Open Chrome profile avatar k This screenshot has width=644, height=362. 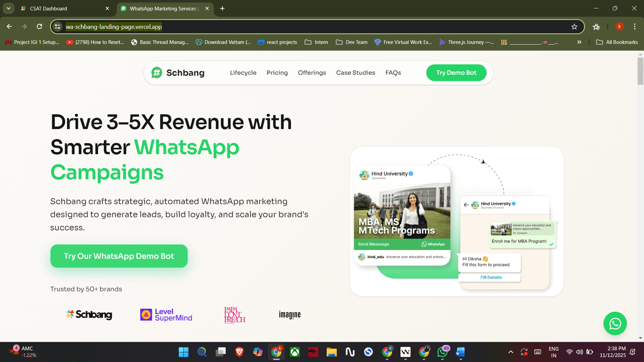coord(619,26)
